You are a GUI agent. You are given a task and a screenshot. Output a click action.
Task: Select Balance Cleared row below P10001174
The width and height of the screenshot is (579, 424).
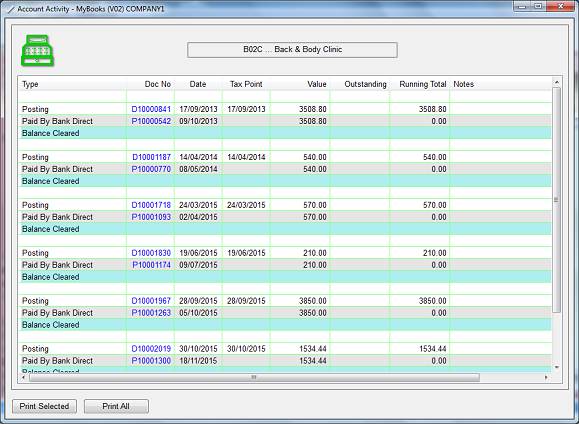pos(285,277)
